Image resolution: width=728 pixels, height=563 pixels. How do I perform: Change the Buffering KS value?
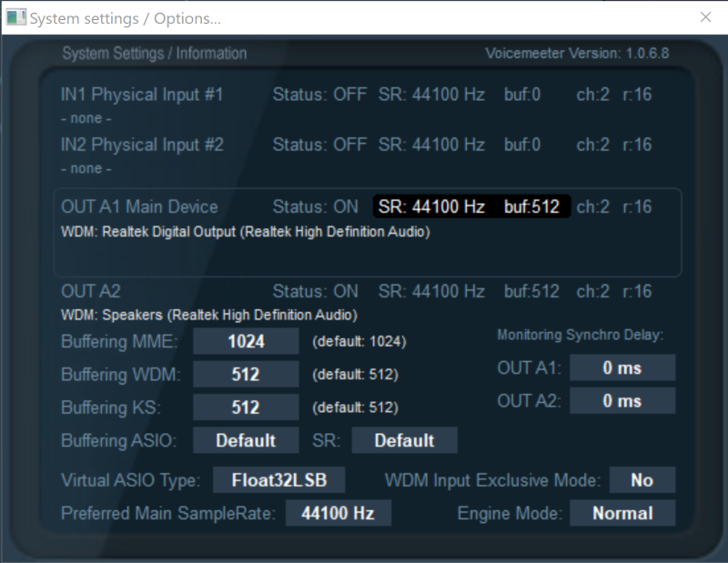click(x=246, y=407)
